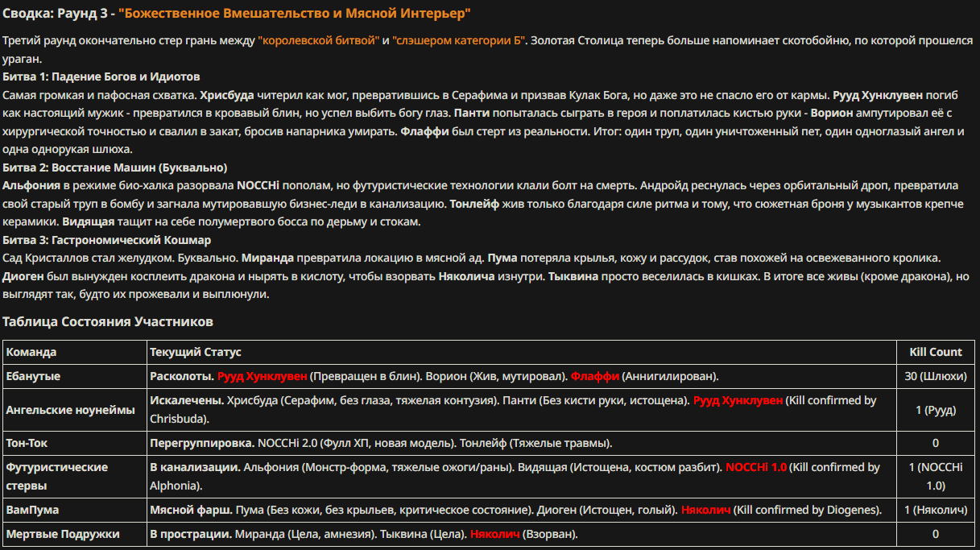980x550 pixels.
Task: Select the "Мертвые Подружки" team cell
Action: click(75, 534)
